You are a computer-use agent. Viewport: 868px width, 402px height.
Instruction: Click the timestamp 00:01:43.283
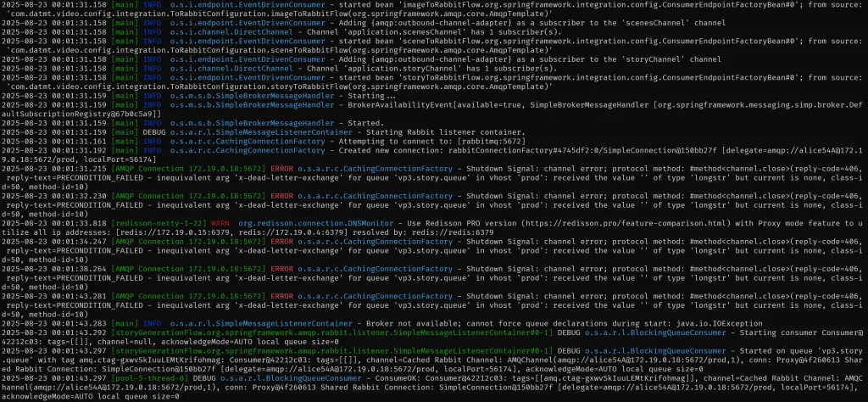pyautogui.click(x=79, y=323)
